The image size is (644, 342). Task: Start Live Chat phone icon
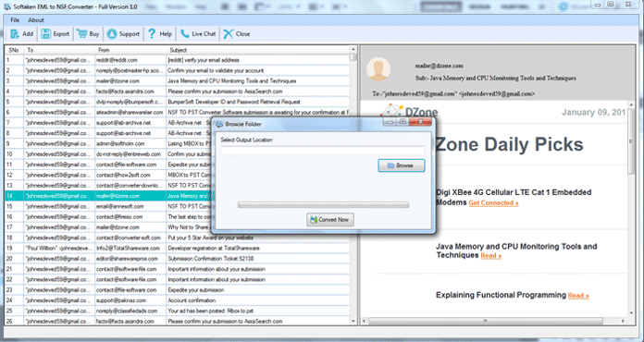(185, 34)
